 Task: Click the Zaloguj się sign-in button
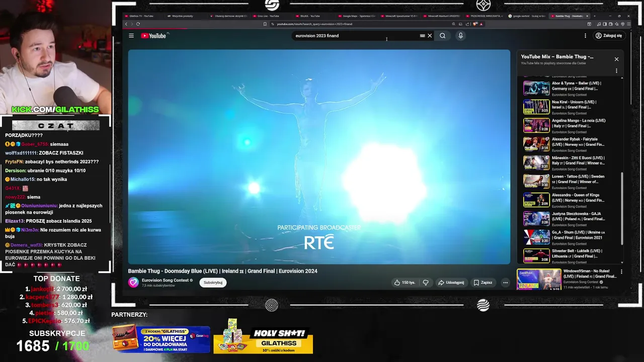608,36
